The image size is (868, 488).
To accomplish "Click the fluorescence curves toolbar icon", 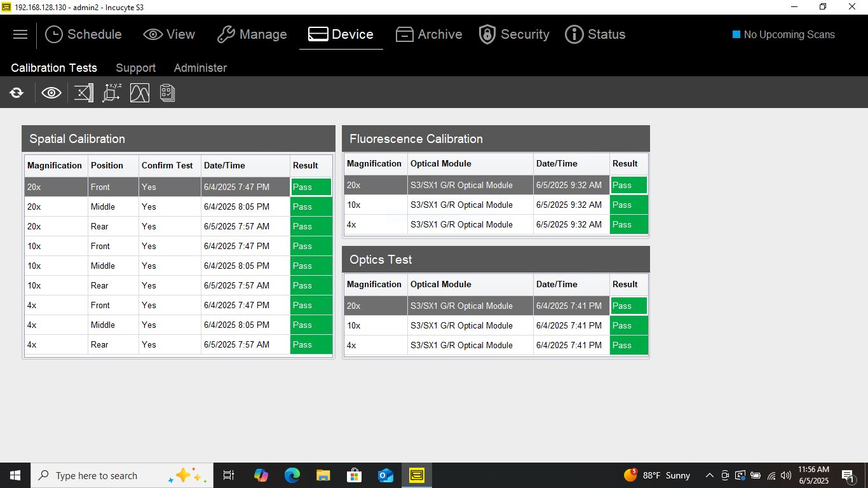I will click(x=140, y=93).
